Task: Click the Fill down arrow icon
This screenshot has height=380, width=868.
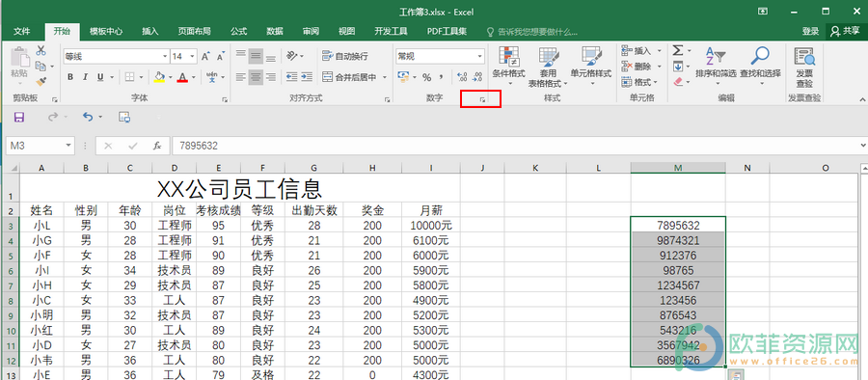Action: tap(678, 67)
